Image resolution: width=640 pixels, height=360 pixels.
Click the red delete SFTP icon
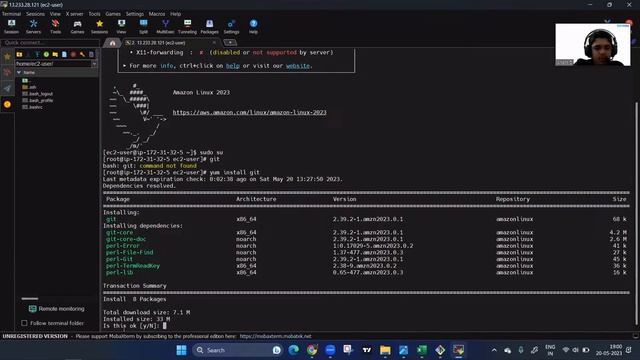click(73, 54)
